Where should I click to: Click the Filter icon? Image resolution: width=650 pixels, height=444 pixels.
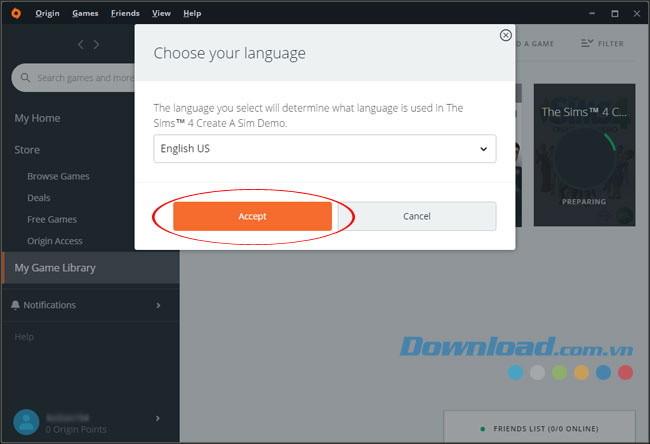click(x=587, y=43)
